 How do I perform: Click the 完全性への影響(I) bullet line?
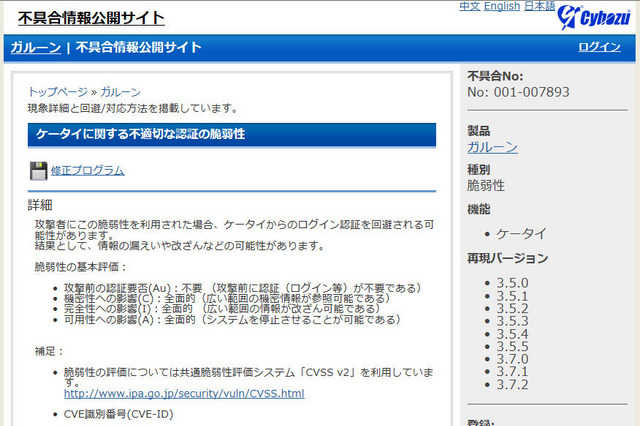click(x=222, y=308)
